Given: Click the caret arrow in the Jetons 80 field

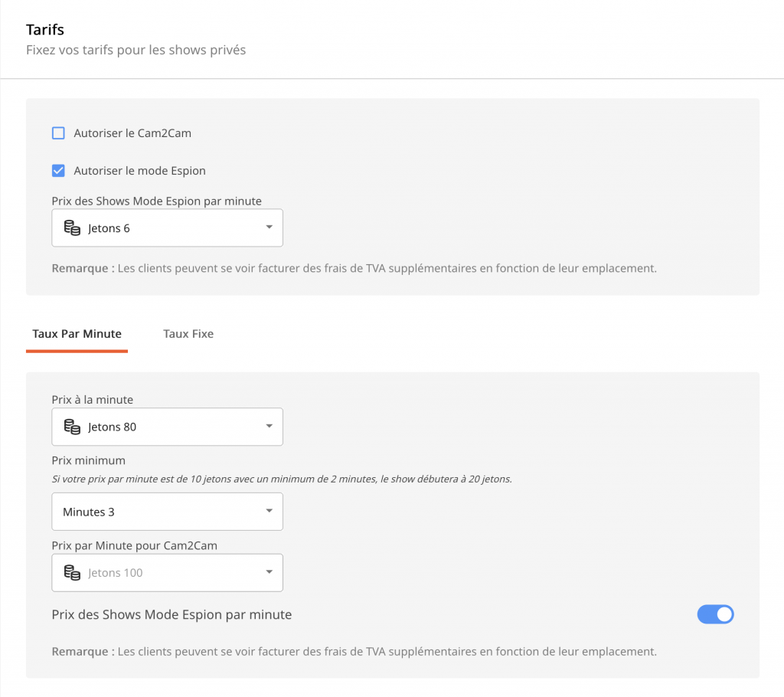Looking at the screenshot, I should click(269, 427).
